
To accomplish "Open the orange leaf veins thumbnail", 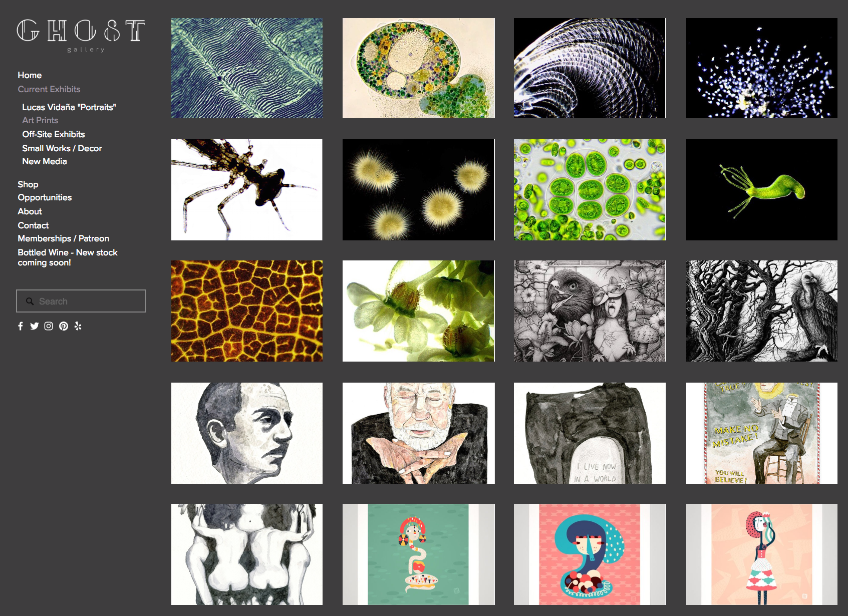I will [x=247, y=311].
